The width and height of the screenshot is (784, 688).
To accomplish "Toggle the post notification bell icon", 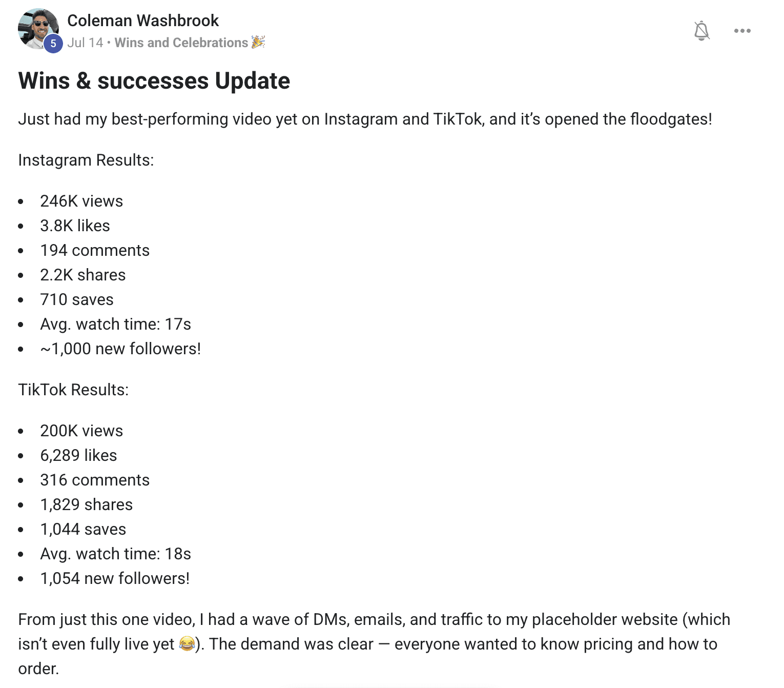I will coord(702,31).
